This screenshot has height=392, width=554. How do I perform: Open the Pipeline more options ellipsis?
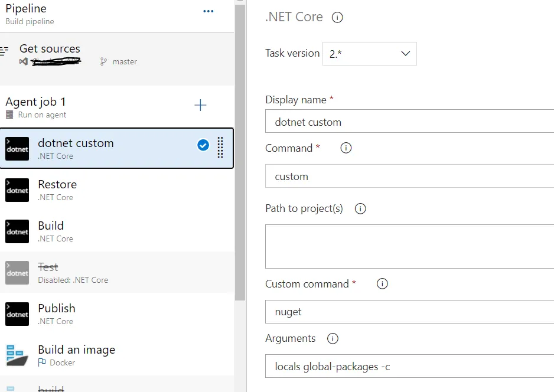click(208, 11)
